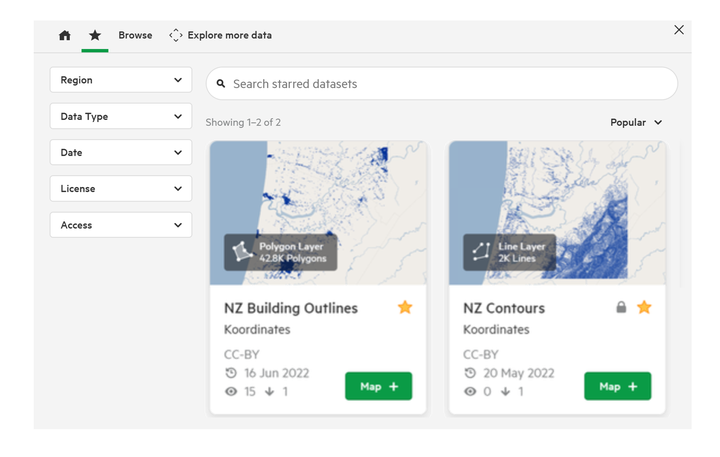Click the Explore more data crosshair icon
The width and height of the screenshot is (720, 457).
tap(175, 35)
